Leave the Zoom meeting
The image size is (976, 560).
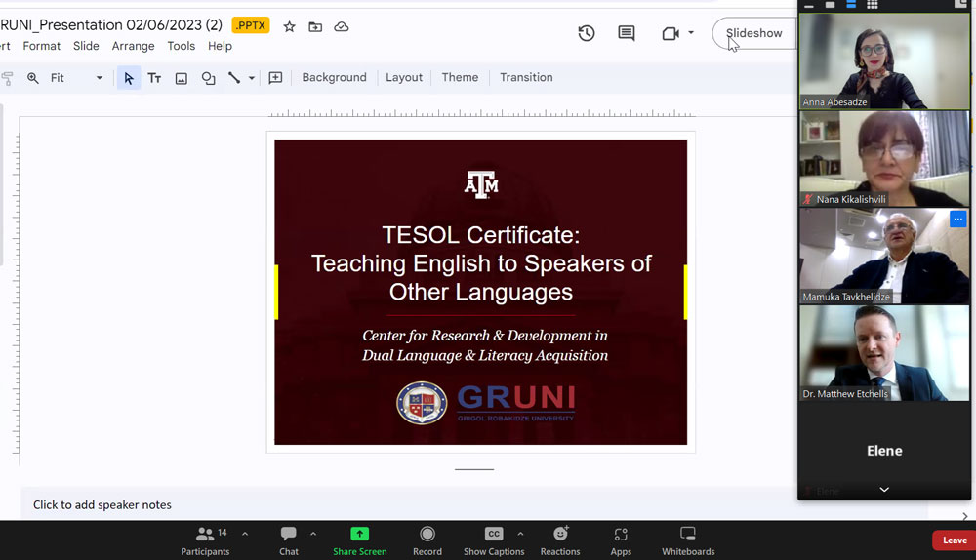(x=954, y=540)
